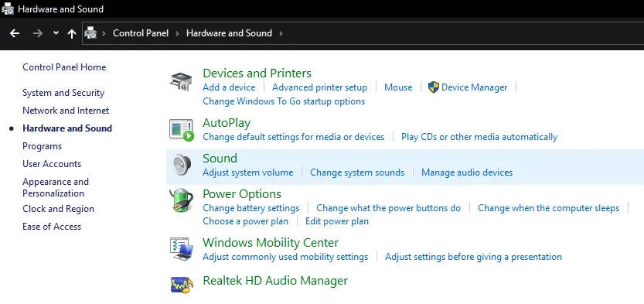Open the Power Options heading
The image size is (644, 304).
pos(242,194)
